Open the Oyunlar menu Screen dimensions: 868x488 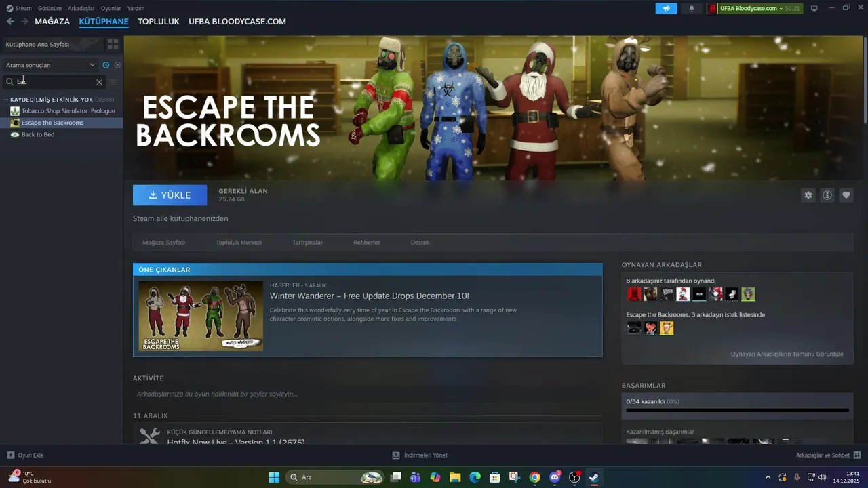[111, 8]
